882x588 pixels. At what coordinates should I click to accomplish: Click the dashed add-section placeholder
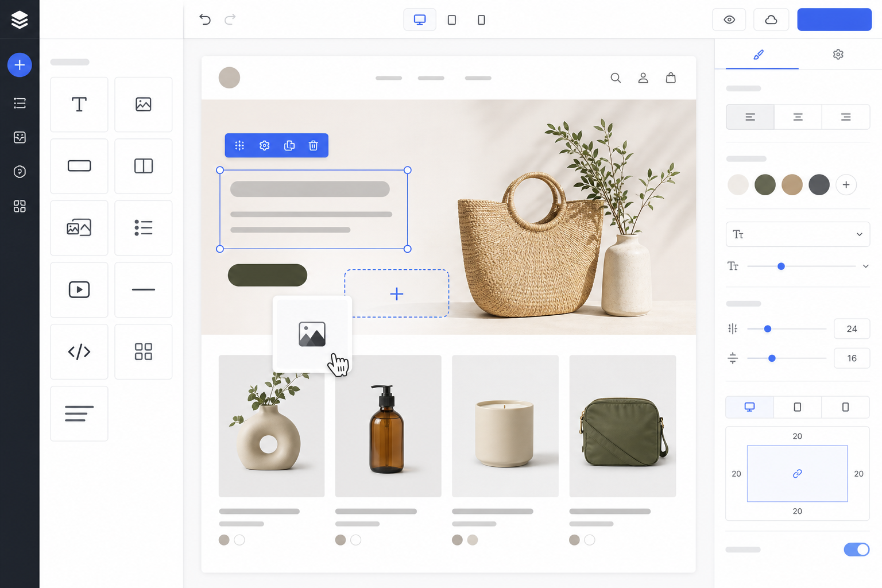tap(397, 293)
